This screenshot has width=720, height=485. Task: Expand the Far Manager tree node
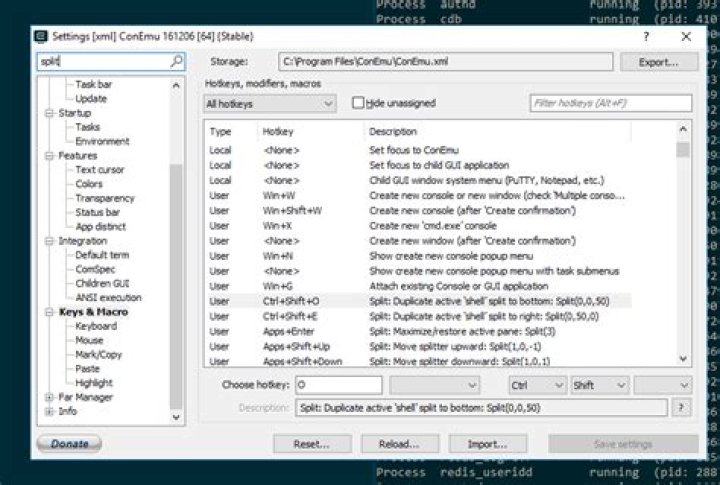[49, 397]
